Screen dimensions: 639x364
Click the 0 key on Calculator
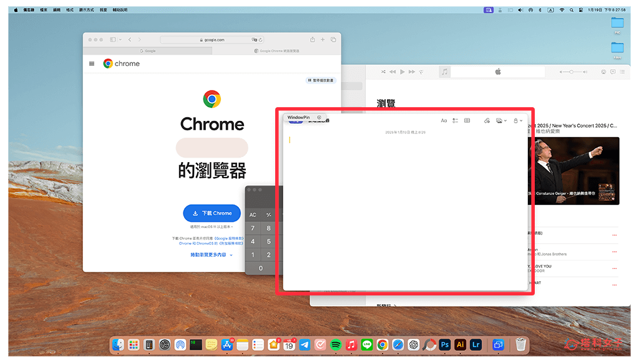[261, 268]
